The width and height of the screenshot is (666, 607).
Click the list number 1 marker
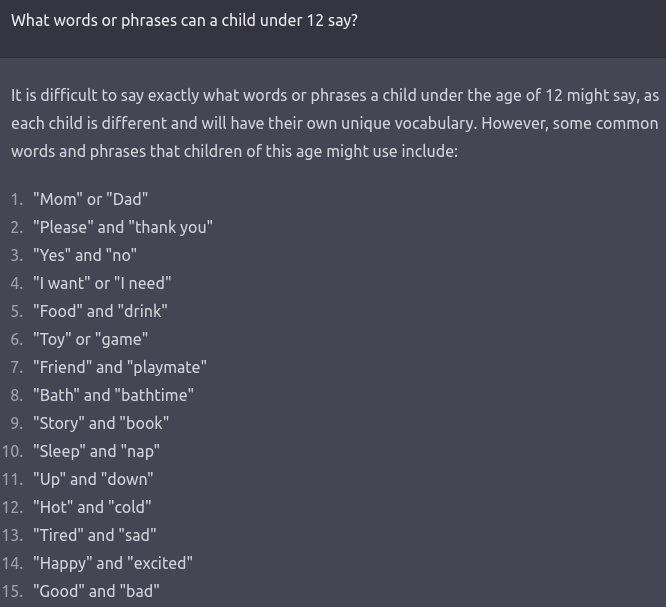16,199
